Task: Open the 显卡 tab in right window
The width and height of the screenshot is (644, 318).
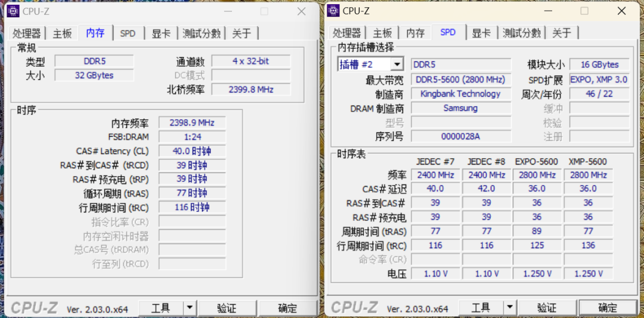Action: click(482, 33)
